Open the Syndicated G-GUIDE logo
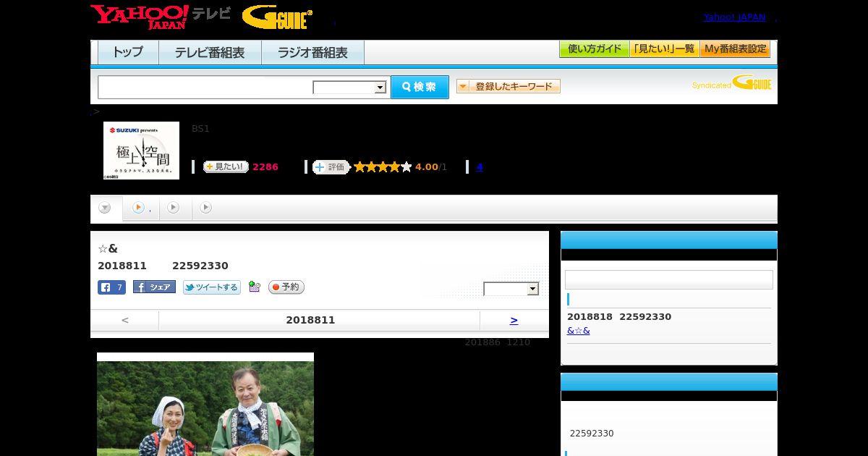Image resolution: width=868 pixels, height=456 pixels. [732, 83]
